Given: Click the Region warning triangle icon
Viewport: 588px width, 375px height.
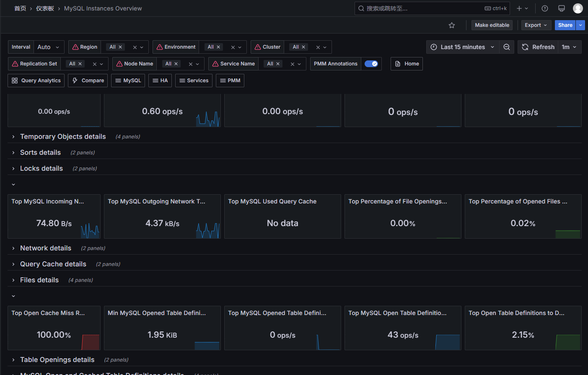Looking at the screenshot, I should point(75,47).
